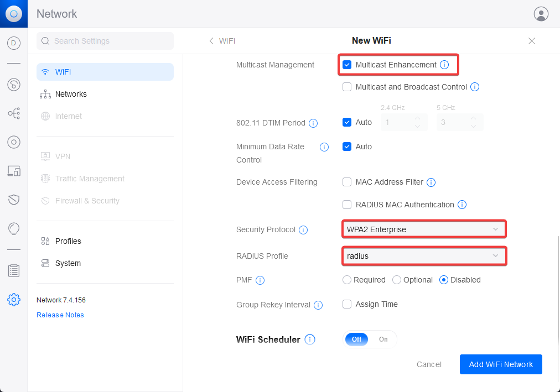Open the Security shield icon in sidebar

[x=14, y=200]
